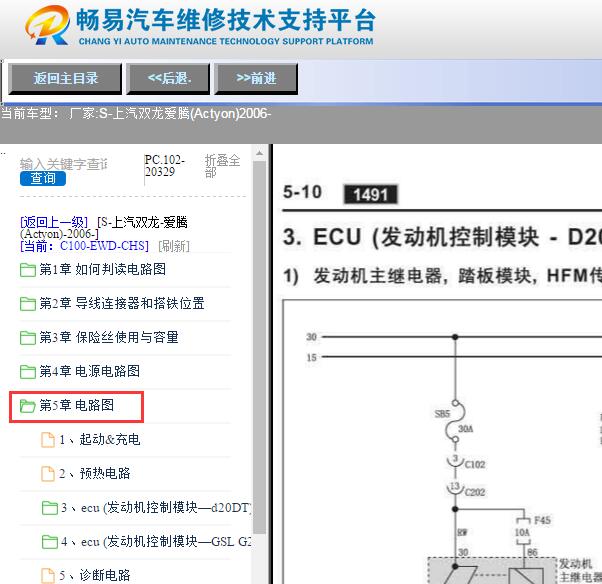The width and height of the screenshot is (602, 584).
Task: Click the folder icon for 第3章
Action: click(28, 338)
